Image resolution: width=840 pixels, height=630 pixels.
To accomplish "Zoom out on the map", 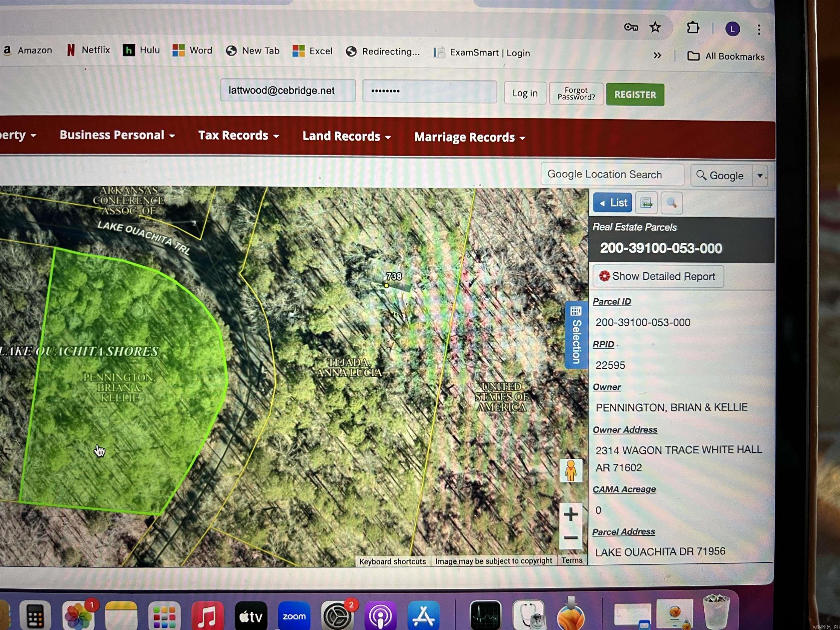I will click(x=570, y=538).
